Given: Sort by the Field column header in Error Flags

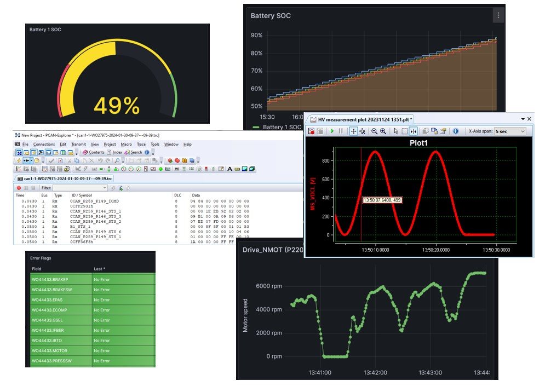Looking at the screenshot, I should tap(37, 269).
